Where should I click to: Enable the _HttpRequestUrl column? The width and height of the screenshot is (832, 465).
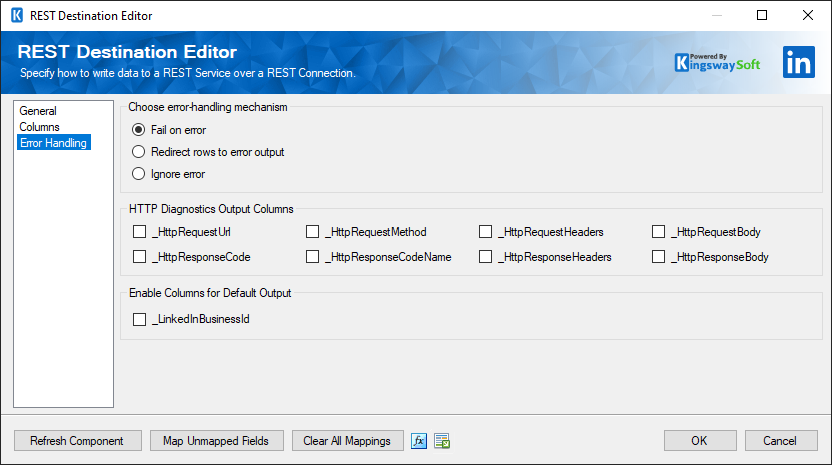[x=140, y=231]
